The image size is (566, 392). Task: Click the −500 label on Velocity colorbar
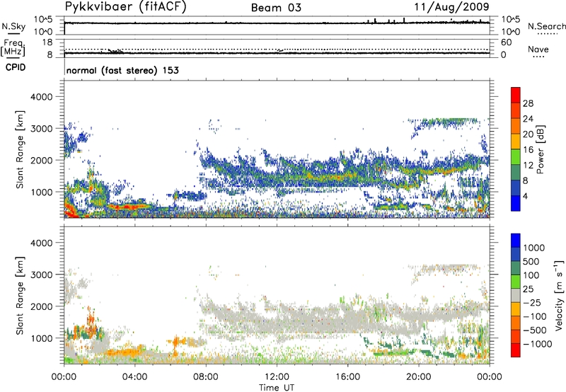pyautogui.click(x=535, y=330)
